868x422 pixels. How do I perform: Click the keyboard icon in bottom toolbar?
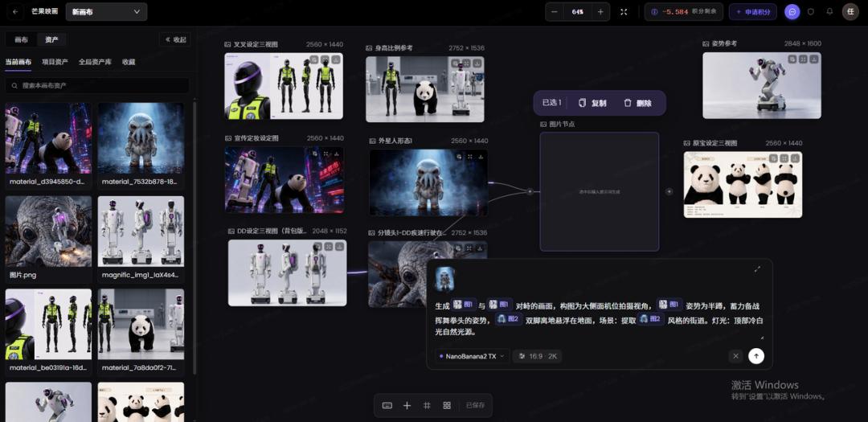click(387, 405)
